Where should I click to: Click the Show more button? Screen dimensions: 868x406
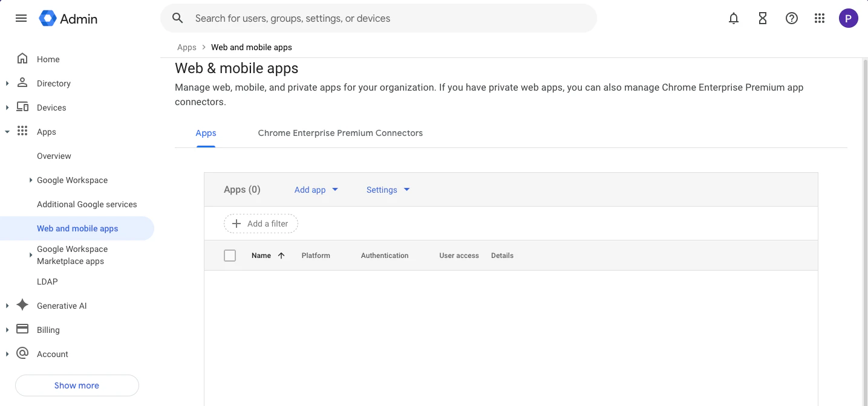(76, 385)
